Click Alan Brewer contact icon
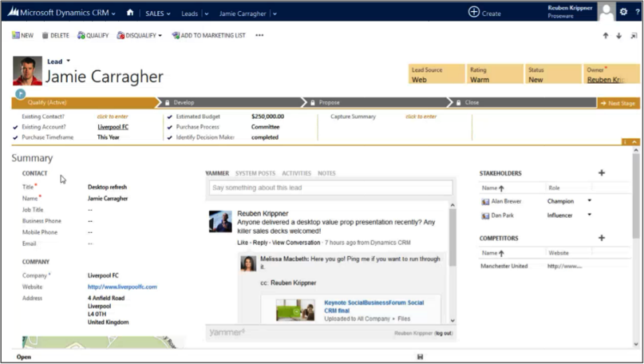Screen dimensions: 644x364 coord(485,202)
